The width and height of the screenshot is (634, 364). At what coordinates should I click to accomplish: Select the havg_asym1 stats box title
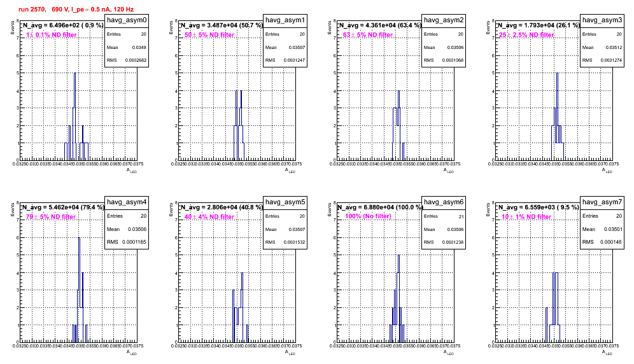[x=285, y=20]
